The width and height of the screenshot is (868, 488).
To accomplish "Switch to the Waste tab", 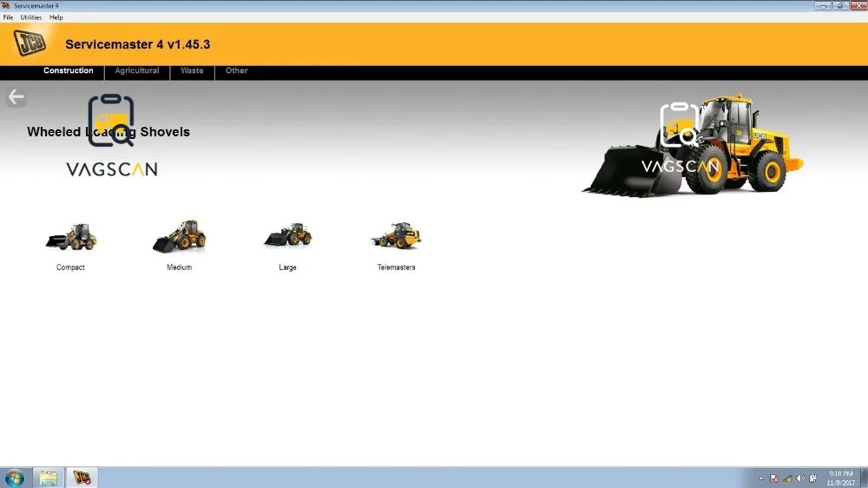I will point(192,71).
